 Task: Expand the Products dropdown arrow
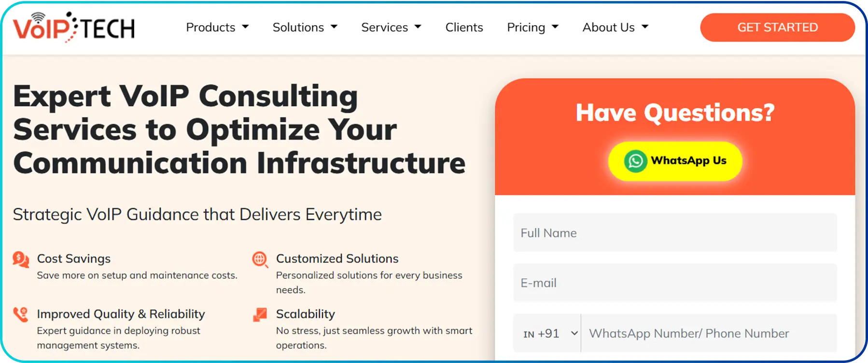click(245, 27)
